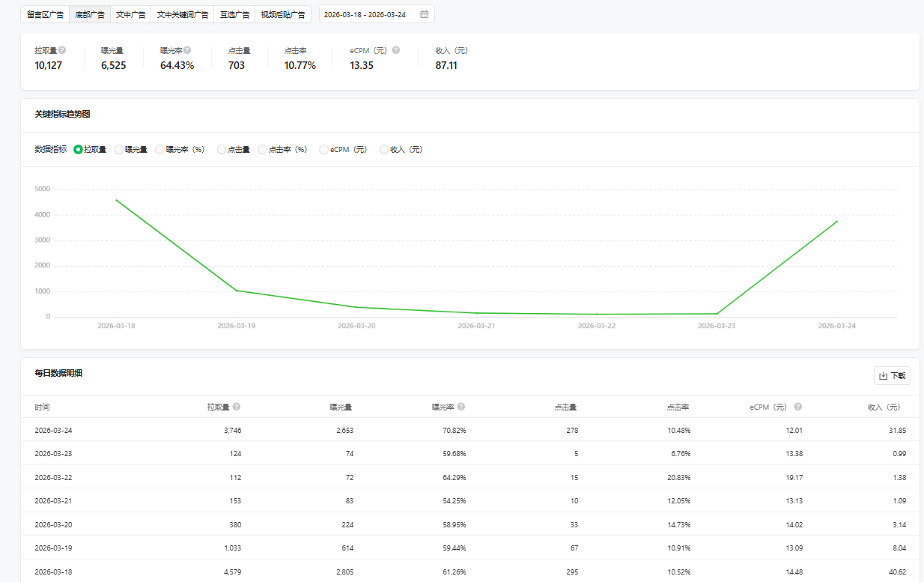Click the eCPM help icon in table header

[798, 407]
